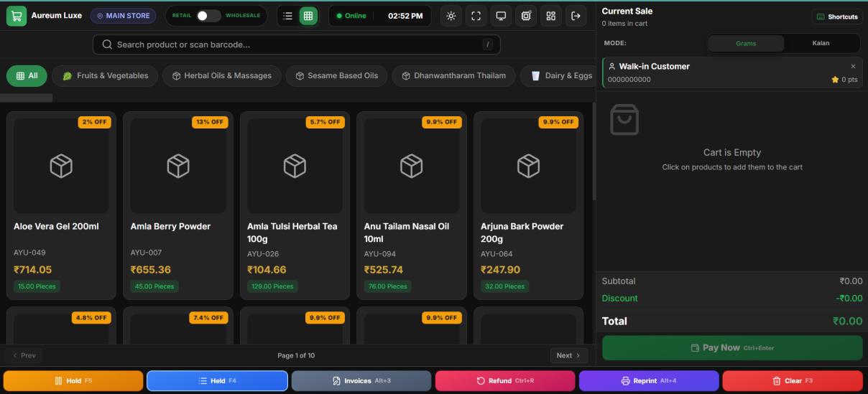
Task: Open Held sales list (F4)
Action: [217, 380]
